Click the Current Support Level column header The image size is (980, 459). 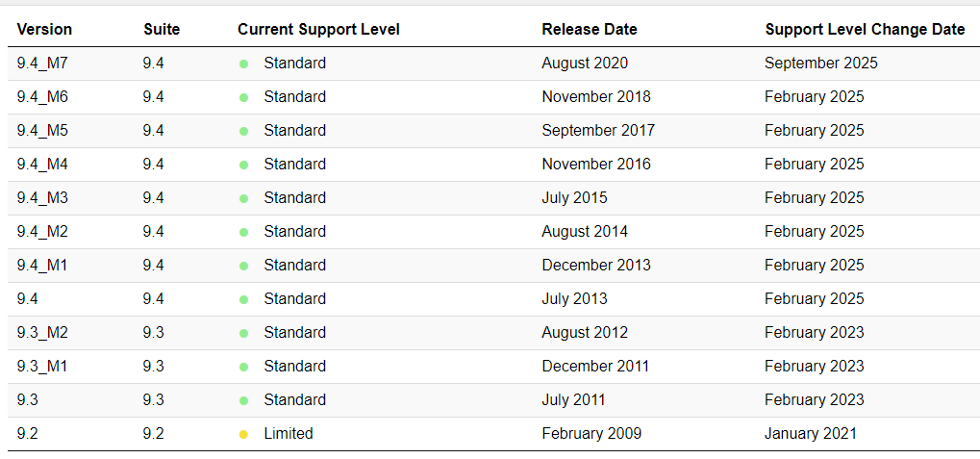click(x=318, y=29)
